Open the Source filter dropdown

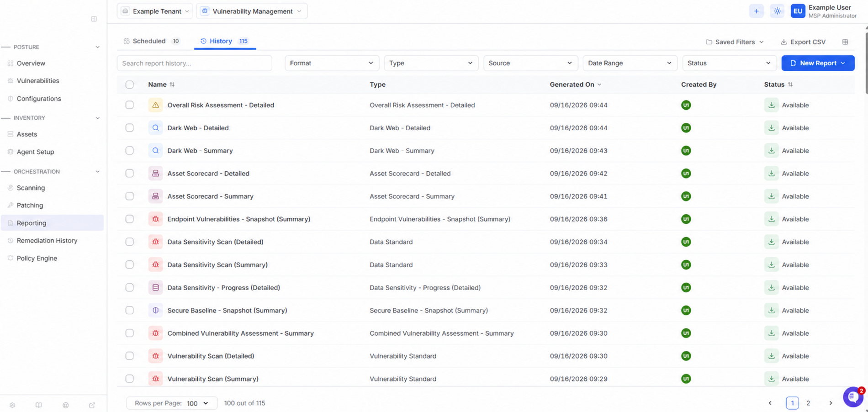click(530, 63)
